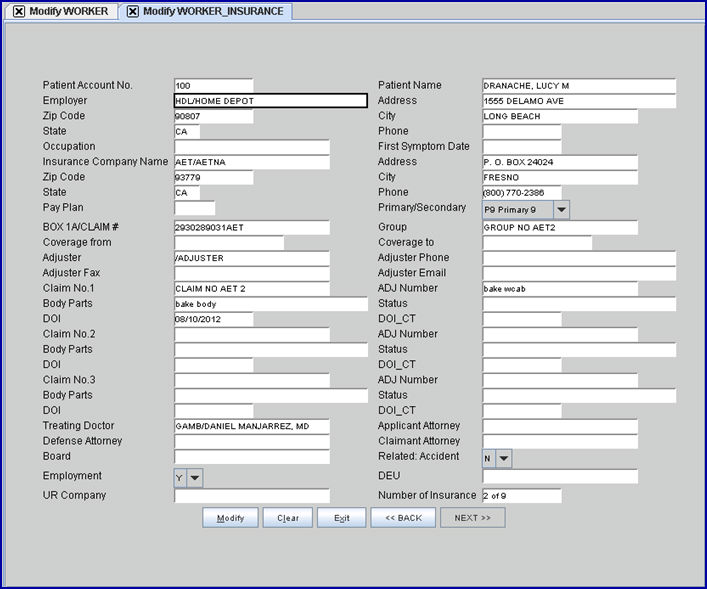
Task: Click the Coverage from field
Action: (x=229, y=243)
